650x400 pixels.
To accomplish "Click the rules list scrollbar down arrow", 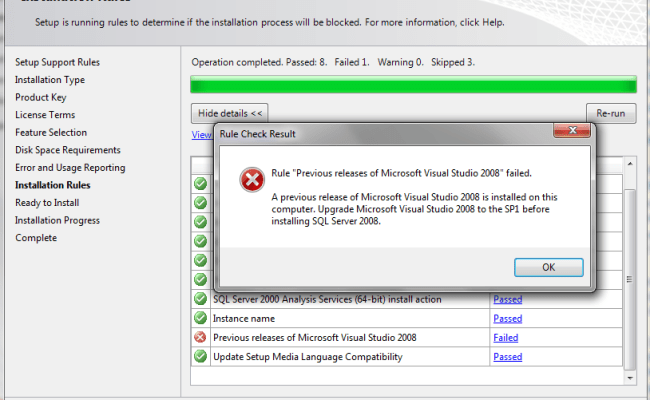I will pyautogui.click(x=630, y=378).
